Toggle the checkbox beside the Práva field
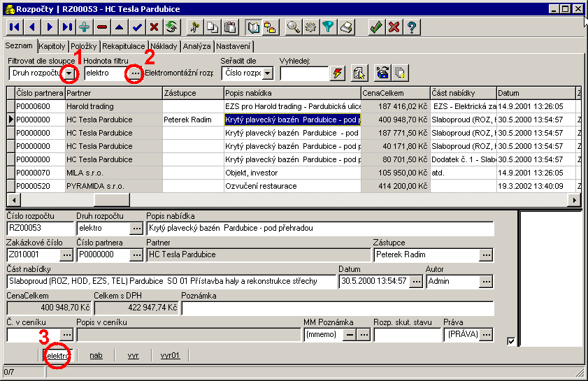This screenshot has height=381, width=588. (511, 341)
